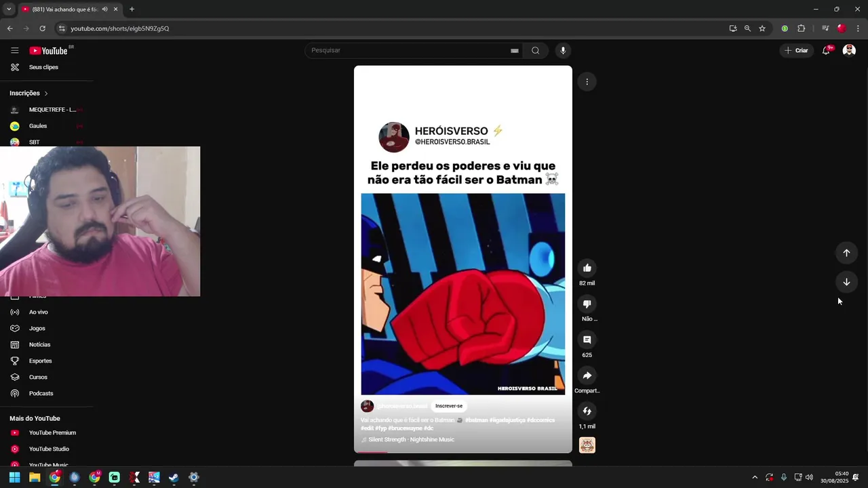Bookmark this page with the star
Viewport: 868px width, 488px height.
point(762,28)
